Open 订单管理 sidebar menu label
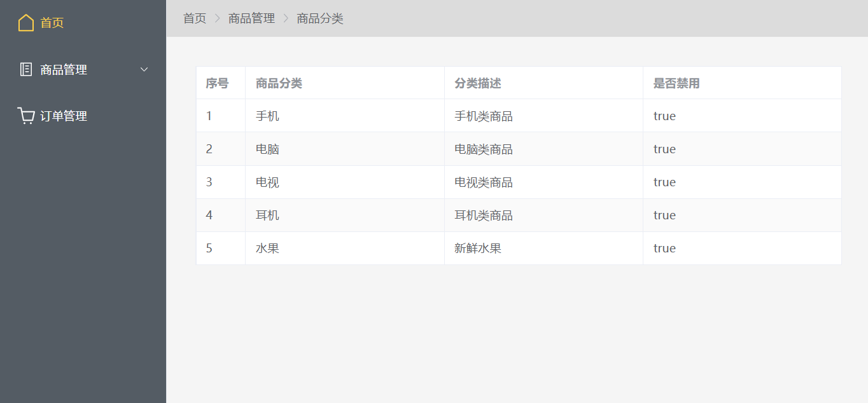The image size is (868, 403). pos(64,116)
